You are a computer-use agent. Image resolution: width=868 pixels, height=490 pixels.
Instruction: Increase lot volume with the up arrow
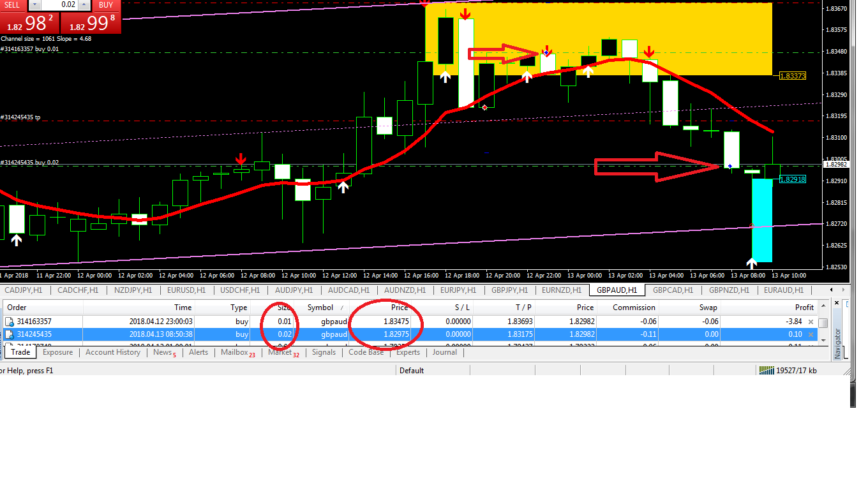pyautogui.click(x=84, y=5)
